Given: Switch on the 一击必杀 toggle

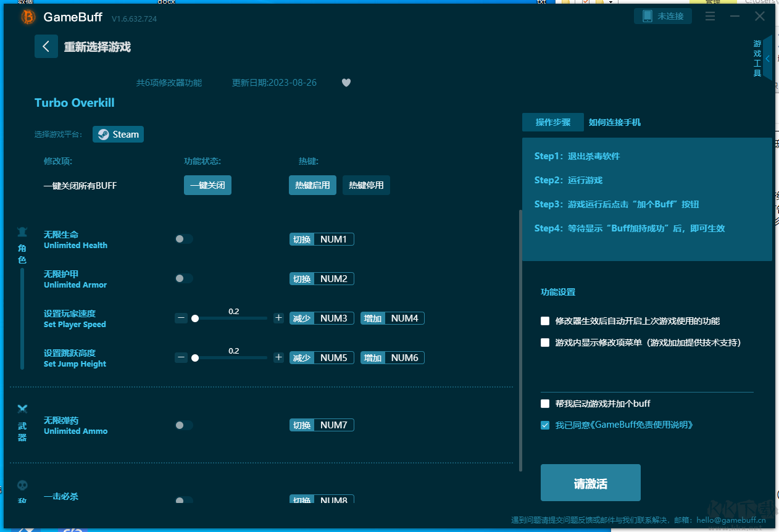Looking at the screenshot, I should click(184, 501).
